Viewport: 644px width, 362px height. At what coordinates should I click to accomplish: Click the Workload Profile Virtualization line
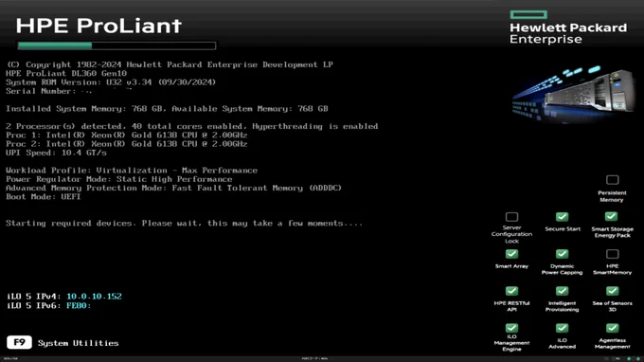click(x=132, y=171)
